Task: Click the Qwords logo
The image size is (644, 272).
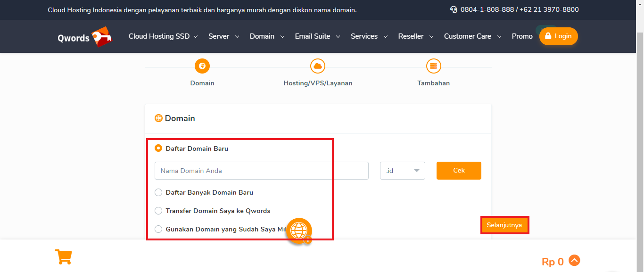Action: pyautogui.click(x=84, y=37)
